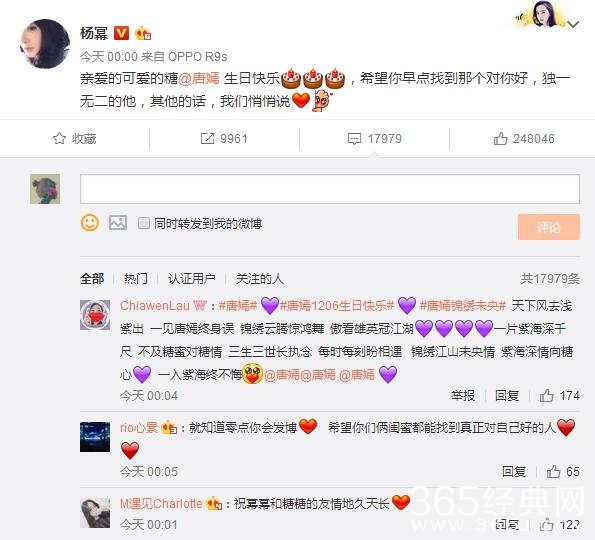This screenshot has height=540, width=595.
Task: Like the post with 248046 thumbs-up
Action: [x=500, y=139]
